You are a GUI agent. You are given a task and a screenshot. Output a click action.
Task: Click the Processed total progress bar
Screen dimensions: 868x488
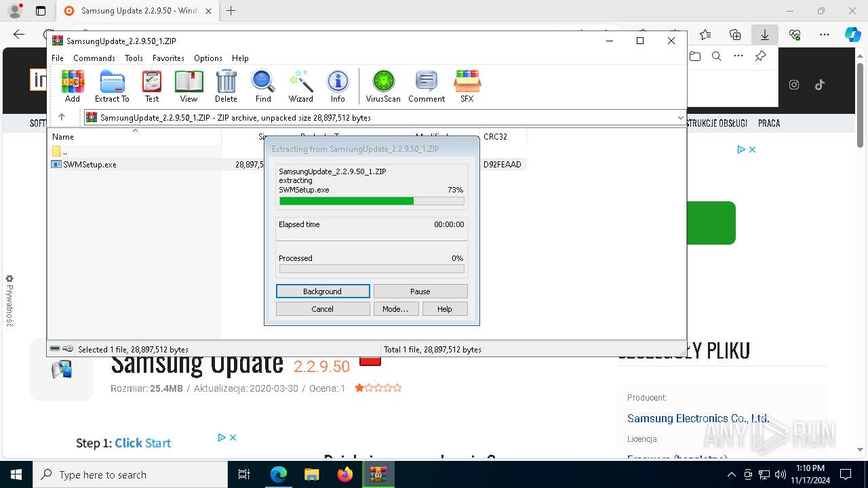[x=372, y=269]
